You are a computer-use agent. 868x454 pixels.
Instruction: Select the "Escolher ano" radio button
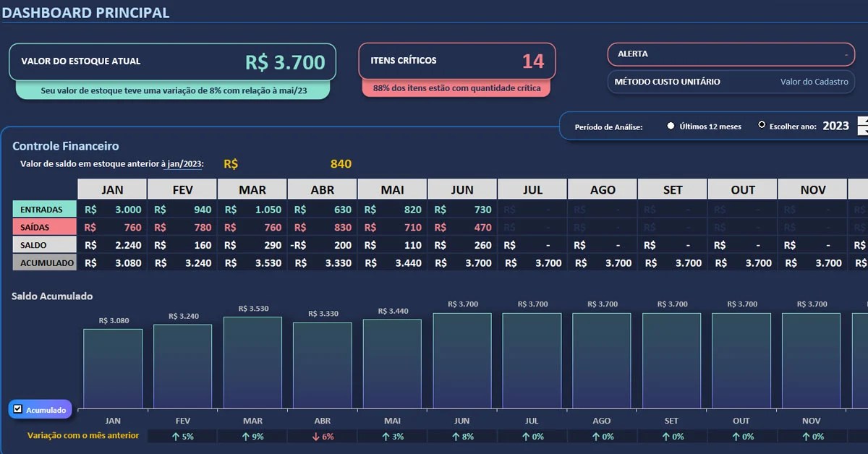[x=760, y=124]
